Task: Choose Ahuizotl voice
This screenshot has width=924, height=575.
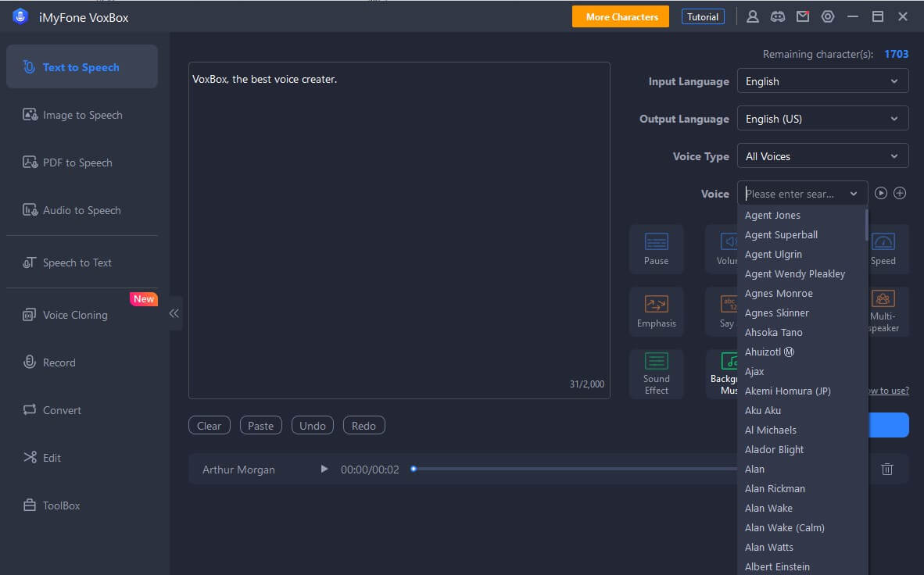Action: pyautogui.click(x=801, y=352)
